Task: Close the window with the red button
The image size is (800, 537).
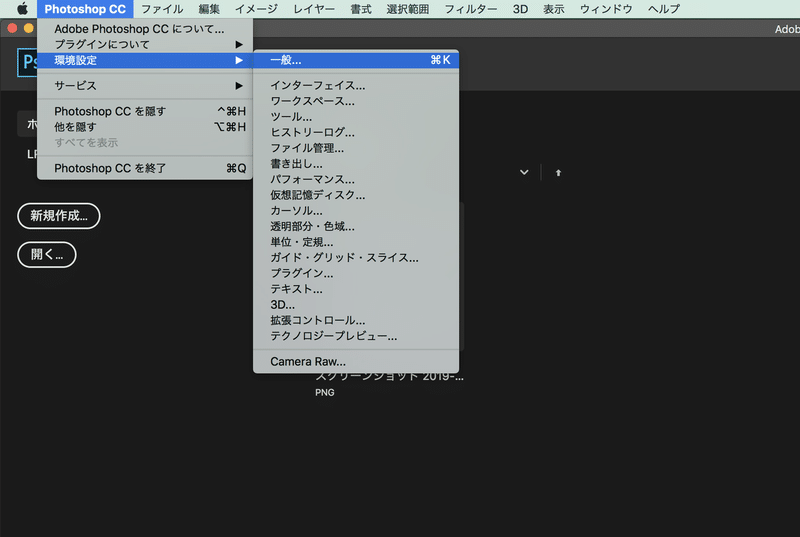Action: 12,28
